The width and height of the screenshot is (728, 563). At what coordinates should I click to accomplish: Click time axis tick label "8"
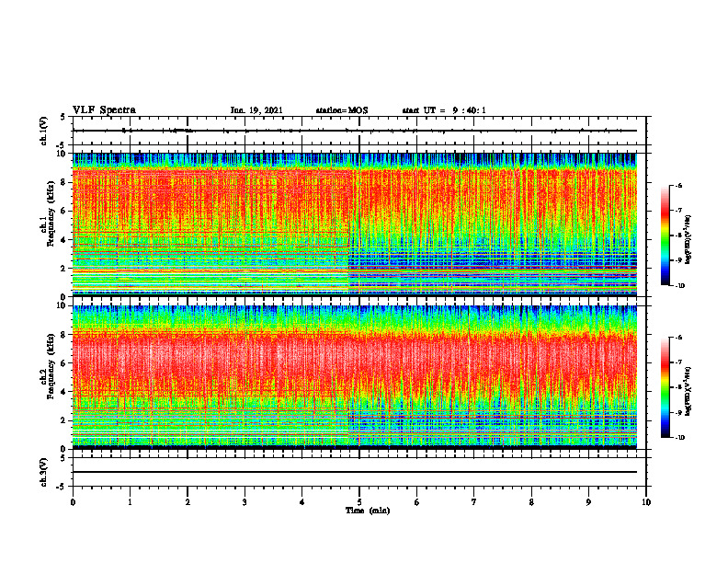pos(531,502)
